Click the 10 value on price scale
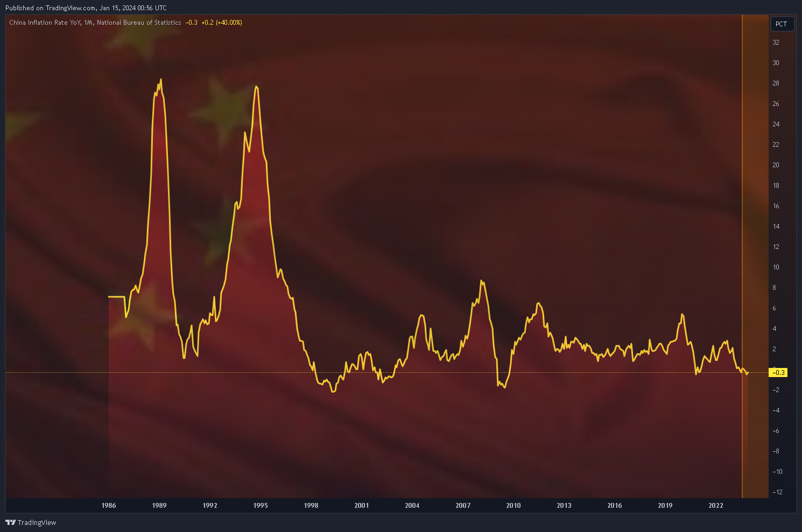The height and width of the screenshot is (532, 802). pos(776,267)
